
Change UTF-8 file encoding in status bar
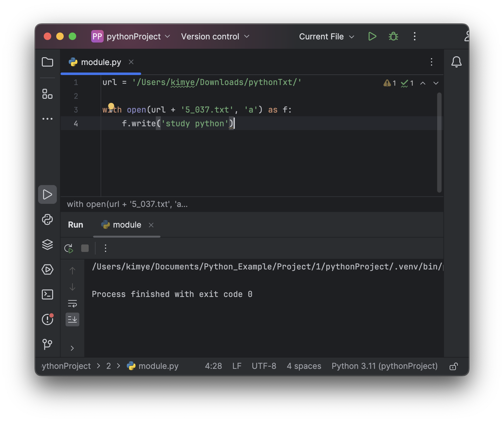264,366
